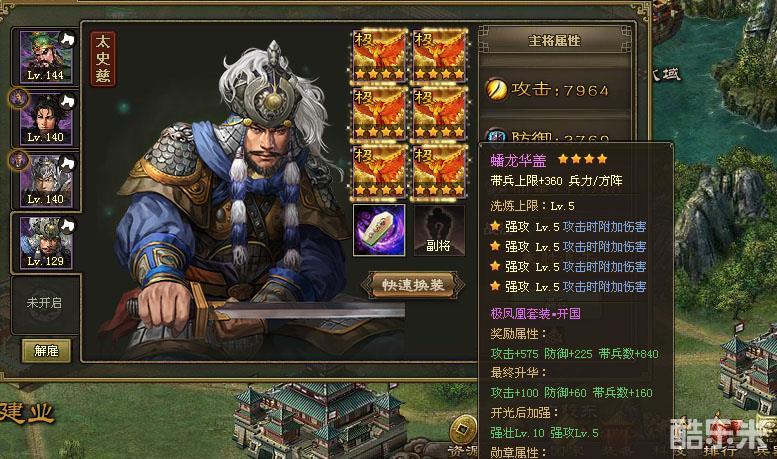This screenshot has width=777, height=459.
Task: Click the 建业 city label
Action: 27,413
